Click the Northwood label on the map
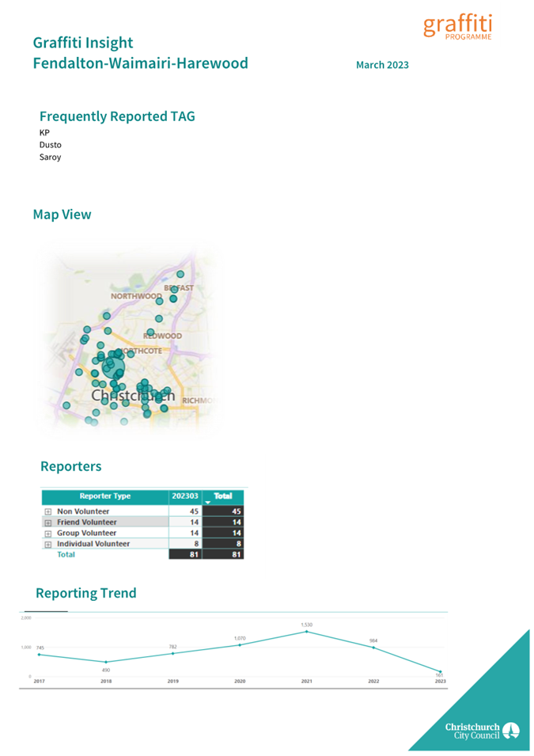534x756 pixels. 136,296
